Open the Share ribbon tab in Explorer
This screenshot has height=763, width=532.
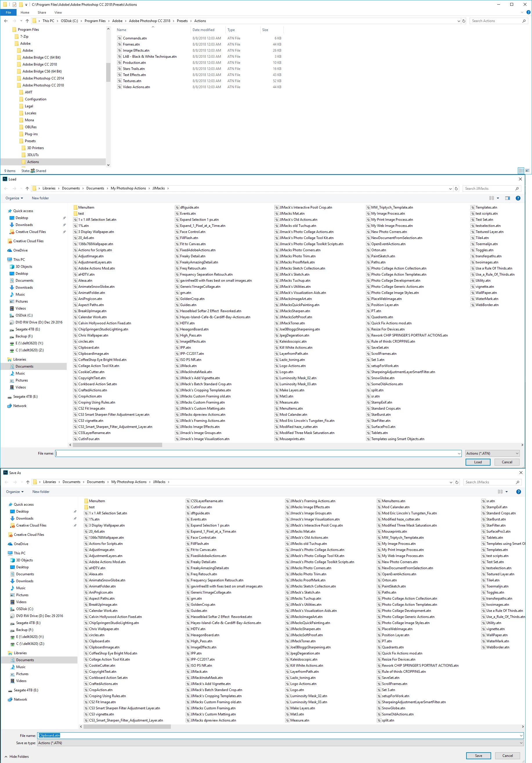tap(42, 12)
